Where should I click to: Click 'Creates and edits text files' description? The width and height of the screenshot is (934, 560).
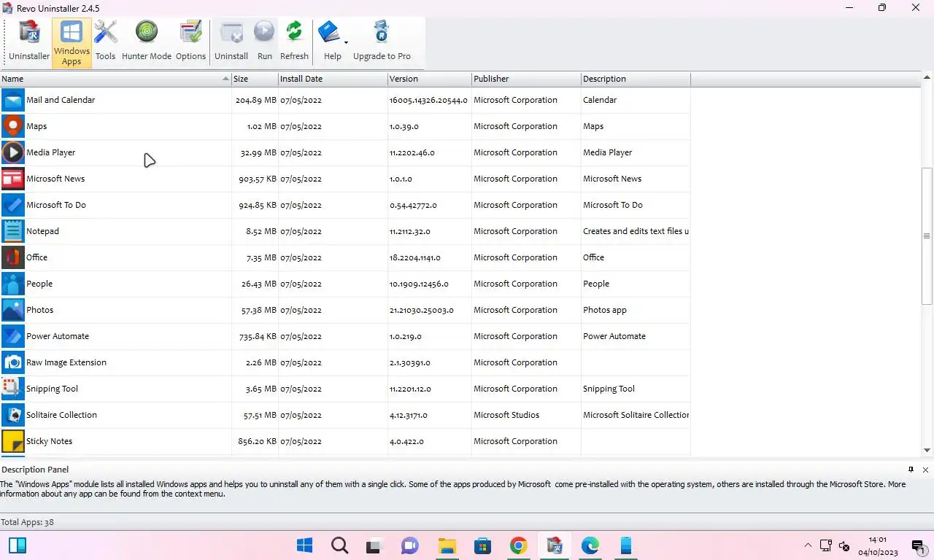pyautogui.click(x=636, y=231)
